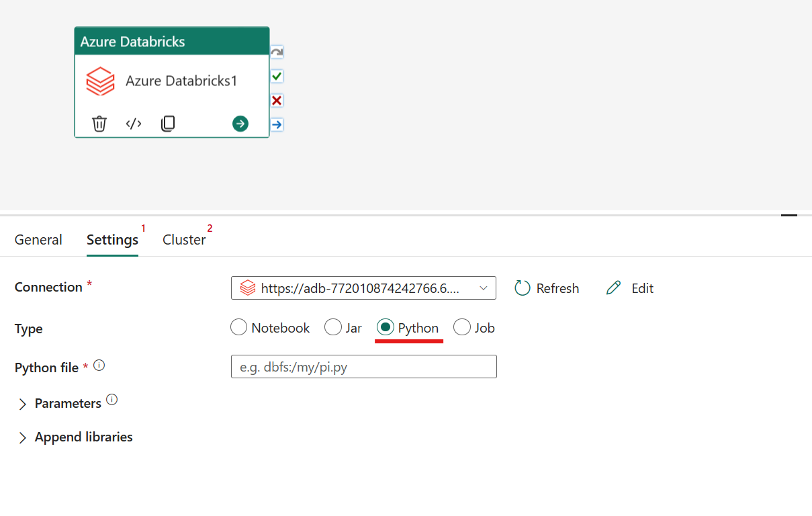Open code view of the Databricks activity
The image size is (812, 516).
[134, 124]
